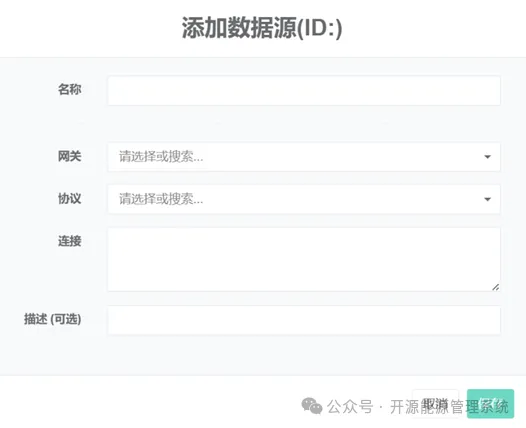The image size is (526, 428).
Task: Focus the 名称 input field
Action: pyautogui.click(x=304, y=91)
